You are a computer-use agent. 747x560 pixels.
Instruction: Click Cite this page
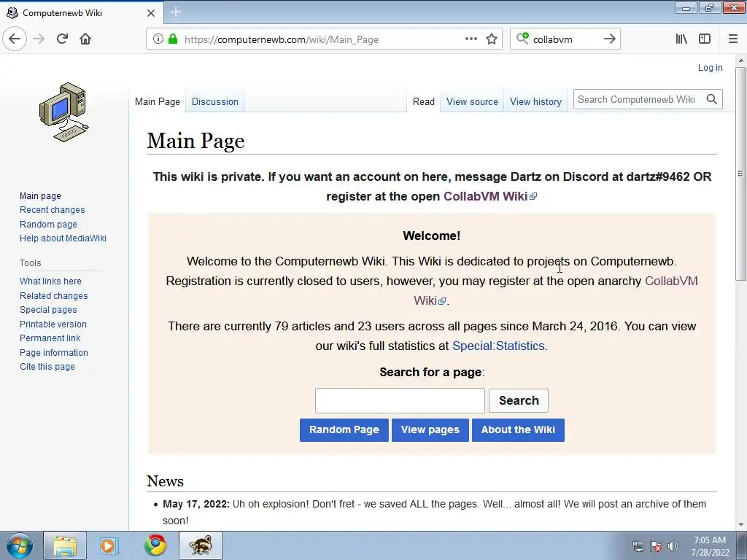click(x=47, y=367)
